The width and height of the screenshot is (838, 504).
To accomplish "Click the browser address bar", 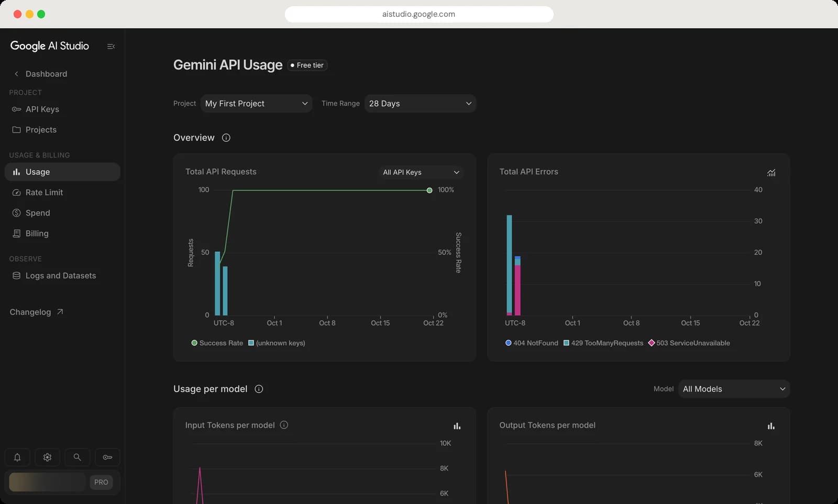I will tap(419, 14).
